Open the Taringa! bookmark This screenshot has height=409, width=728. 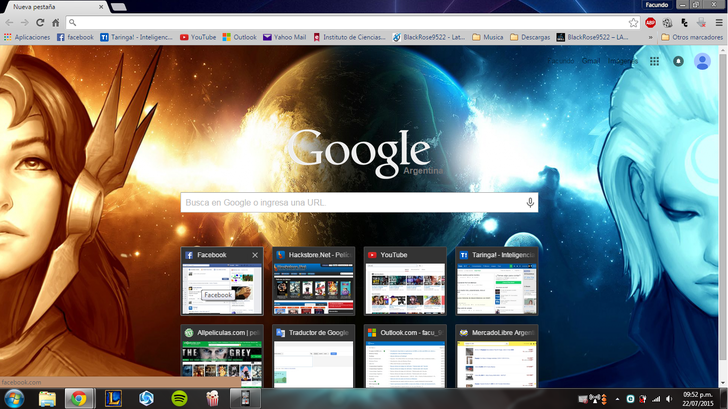pos(136,37)
